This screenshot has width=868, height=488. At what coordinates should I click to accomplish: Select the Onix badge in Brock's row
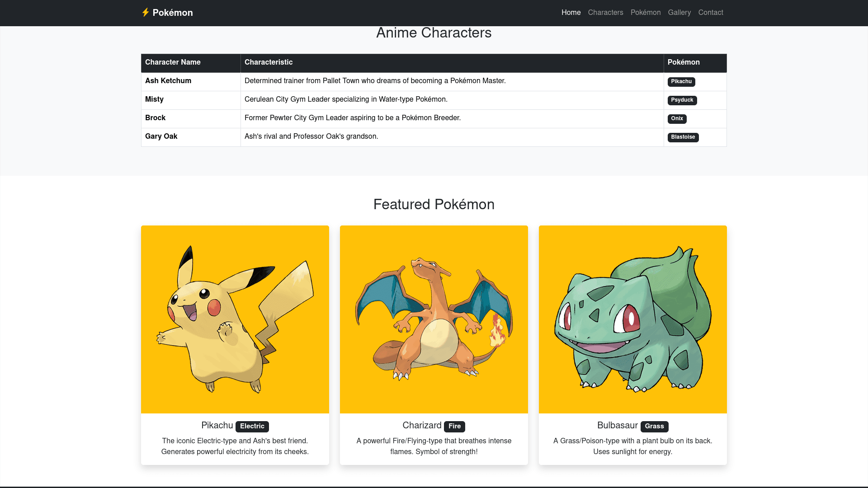point(677,119)
